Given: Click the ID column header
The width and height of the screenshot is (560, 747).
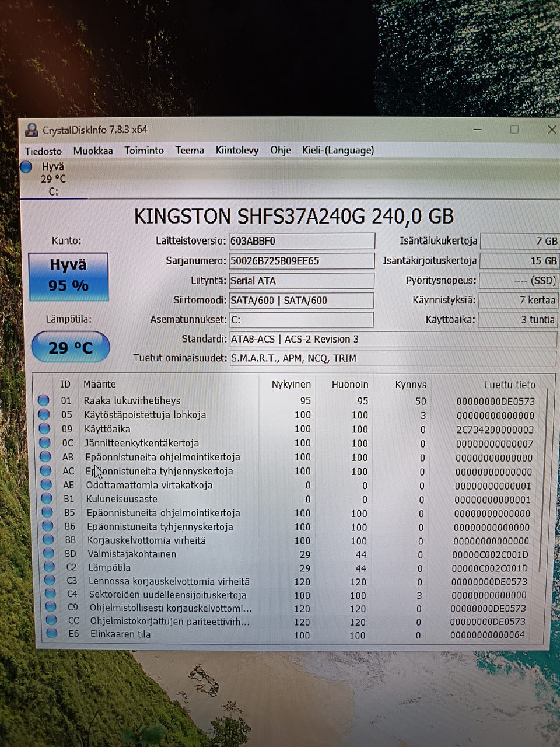Looking at the screenshot, I should pos(65,384).
